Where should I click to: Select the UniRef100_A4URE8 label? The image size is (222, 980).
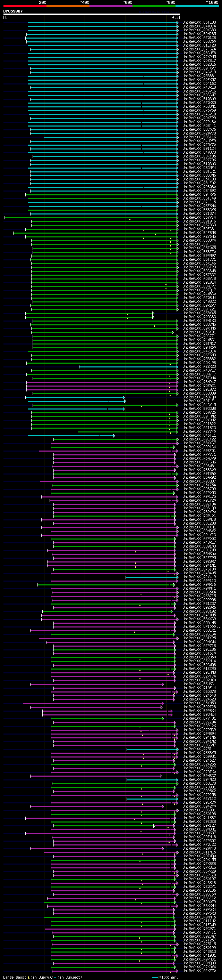(x=199, y=88)
